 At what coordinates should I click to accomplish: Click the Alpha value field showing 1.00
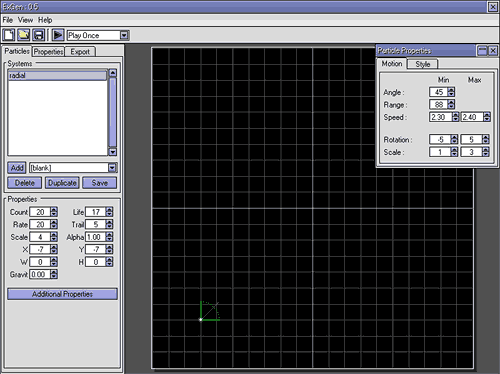(96, 237)
